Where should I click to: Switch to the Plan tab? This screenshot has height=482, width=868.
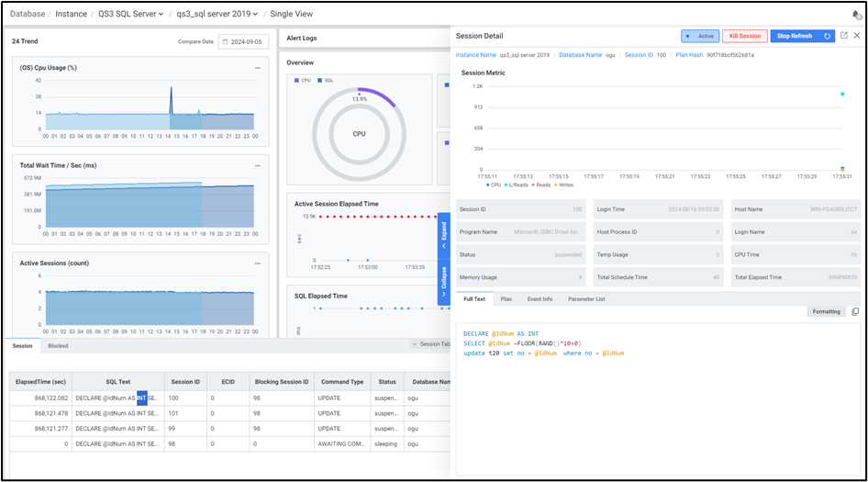coord(506,299)
